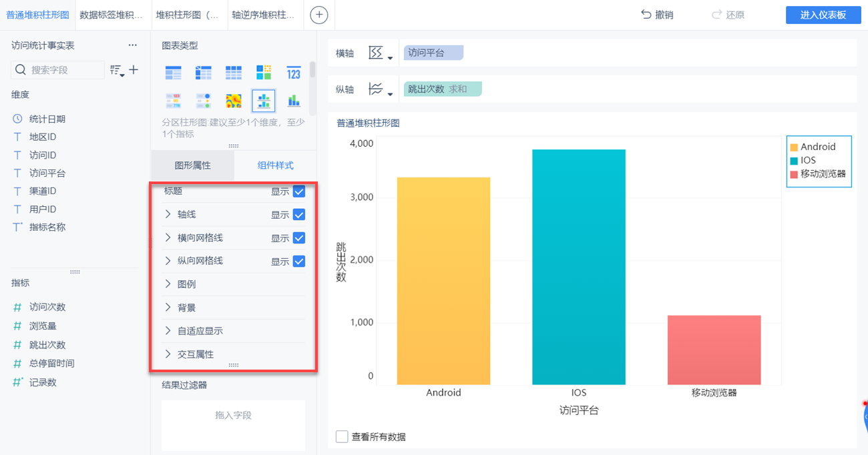
Task: Switch to the 普通堆积柱形图 tab
Action: [x=37, y=15]
